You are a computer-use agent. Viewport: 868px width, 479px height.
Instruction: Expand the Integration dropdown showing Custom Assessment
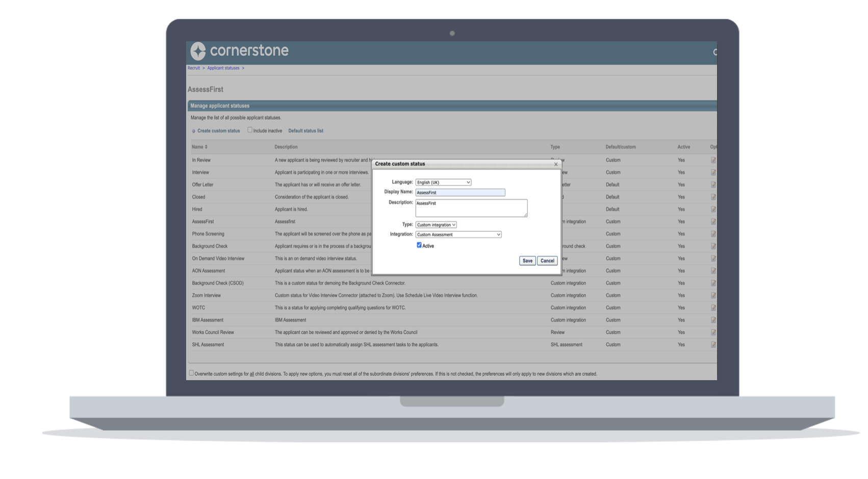(458, 234)
